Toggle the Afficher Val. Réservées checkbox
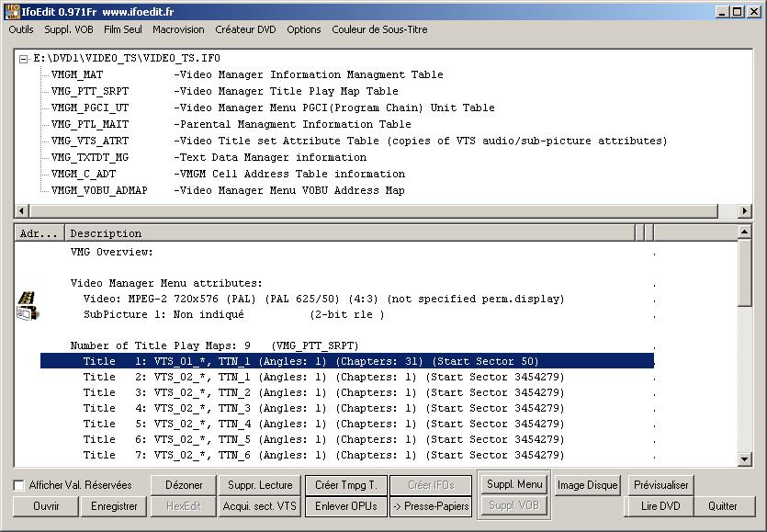This screenshot has width=767, height=532. click(x=19, y=485)
